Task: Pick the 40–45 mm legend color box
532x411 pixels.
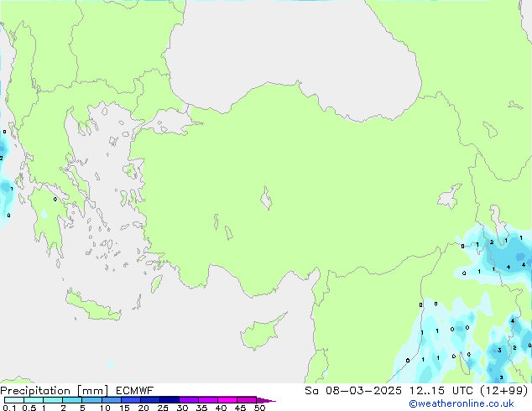Action: click(227, 400)
